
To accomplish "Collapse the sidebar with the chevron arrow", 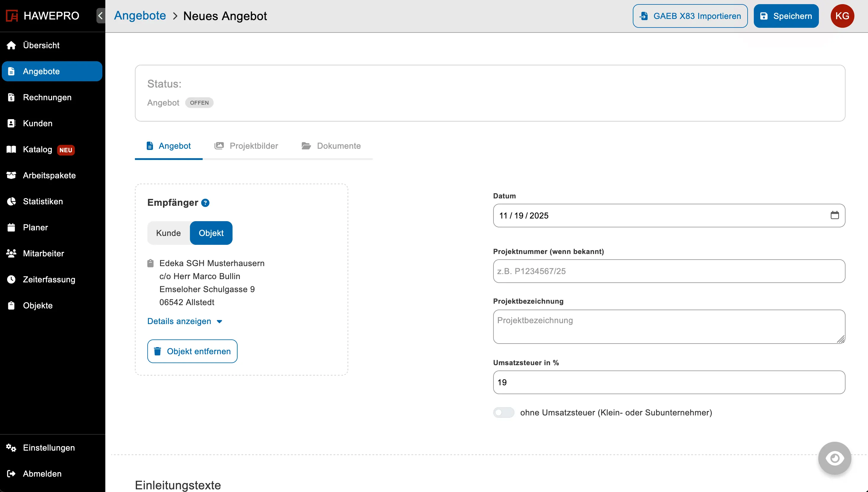I will [x=100, y=16].
